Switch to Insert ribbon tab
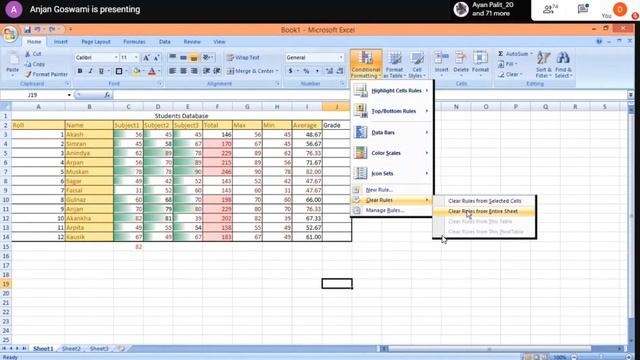The image size is (640, 360). click(61, 42)
